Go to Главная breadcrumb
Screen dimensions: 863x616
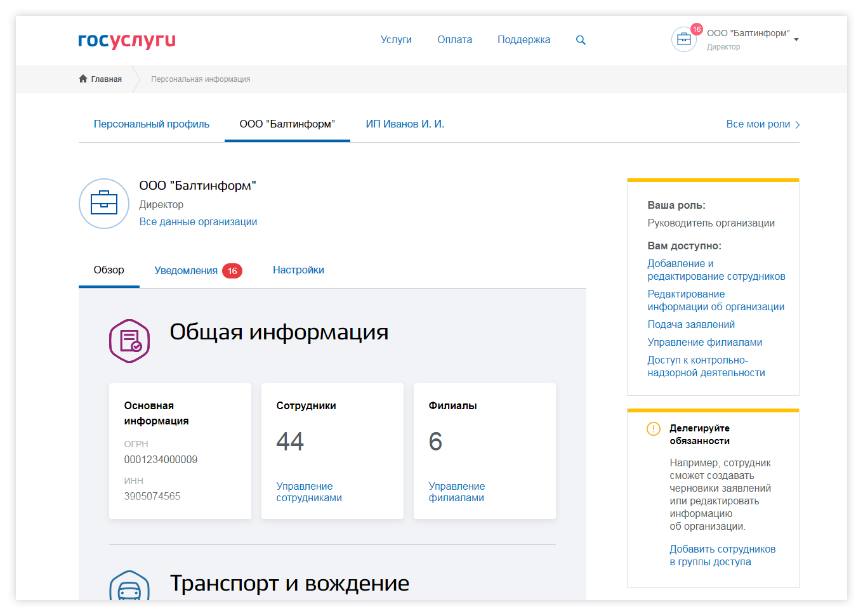point(106,79)
